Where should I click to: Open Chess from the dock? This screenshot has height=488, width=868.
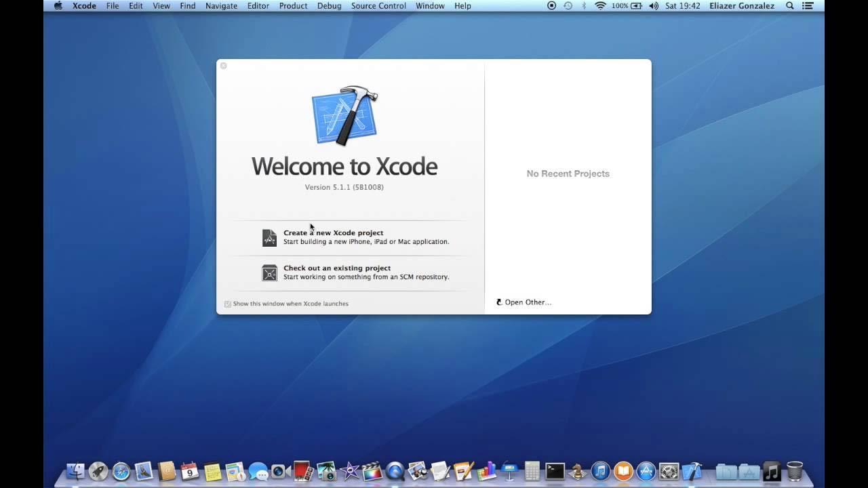tap(578, 471)
